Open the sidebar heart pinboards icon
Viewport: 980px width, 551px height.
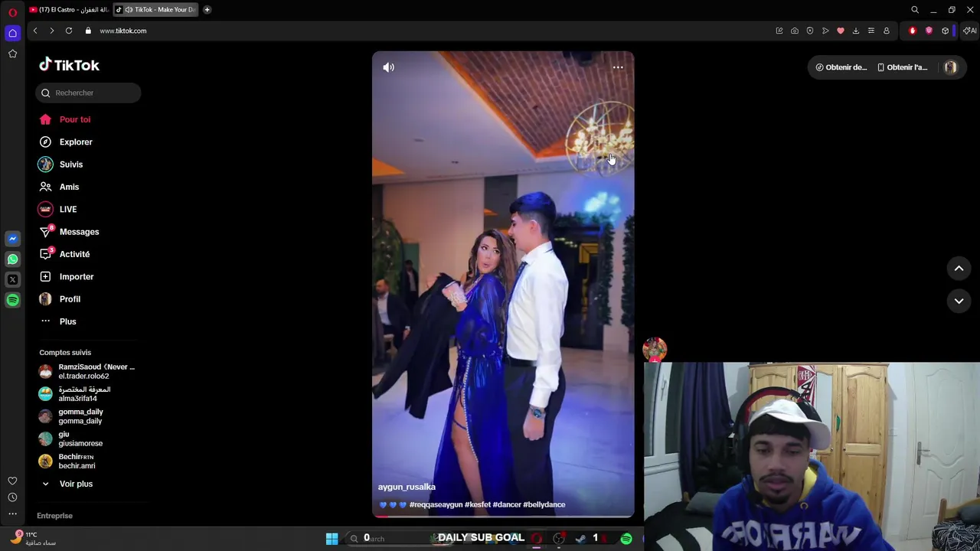12,481
